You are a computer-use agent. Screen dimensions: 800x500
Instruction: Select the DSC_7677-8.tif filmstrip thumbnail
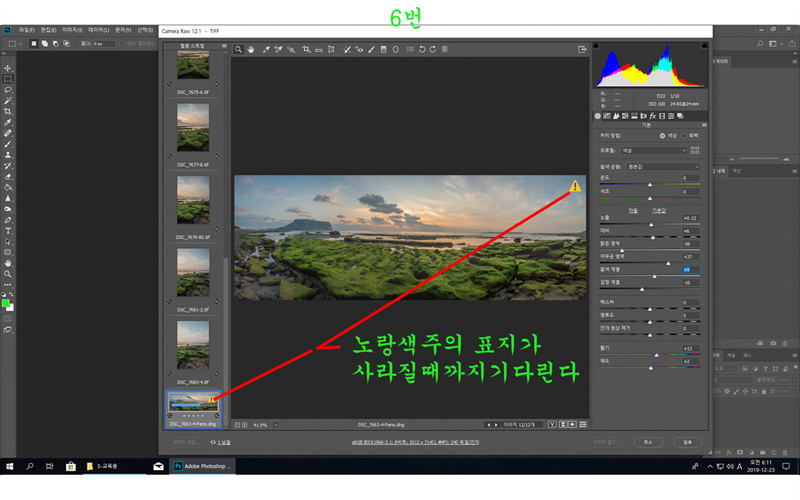[193, 128]
